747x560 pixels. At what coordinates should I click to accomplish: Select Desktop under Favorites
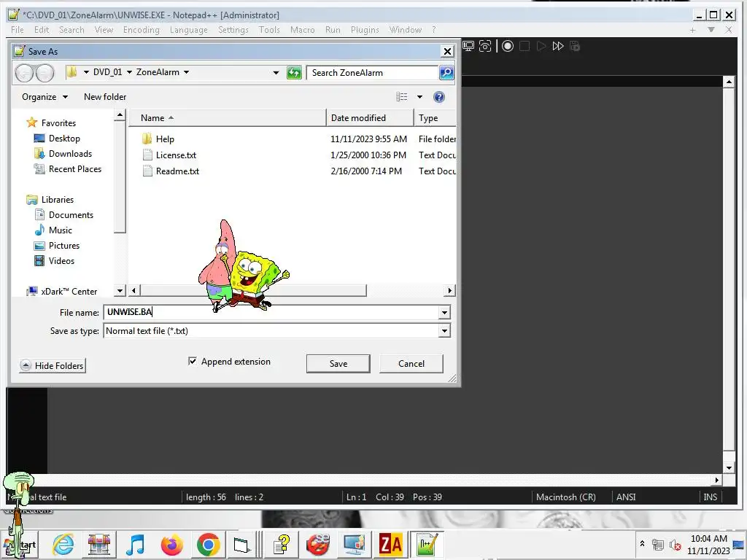tap(57, 139)
